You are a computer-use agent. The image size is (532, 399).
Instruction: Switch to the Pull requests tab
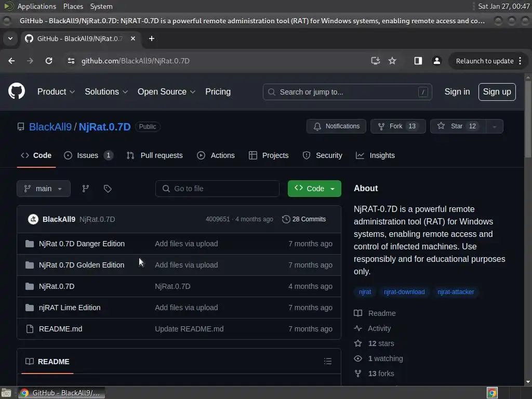point(154,155)
